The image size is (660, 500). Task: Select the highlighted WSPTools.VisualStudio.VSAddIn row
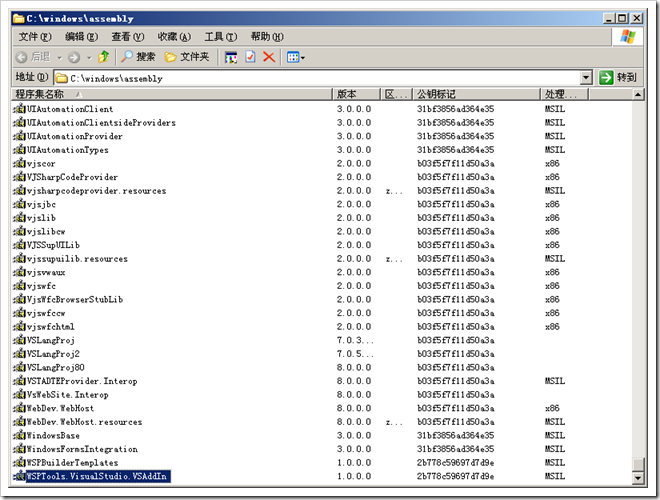[x=98, y=476]
